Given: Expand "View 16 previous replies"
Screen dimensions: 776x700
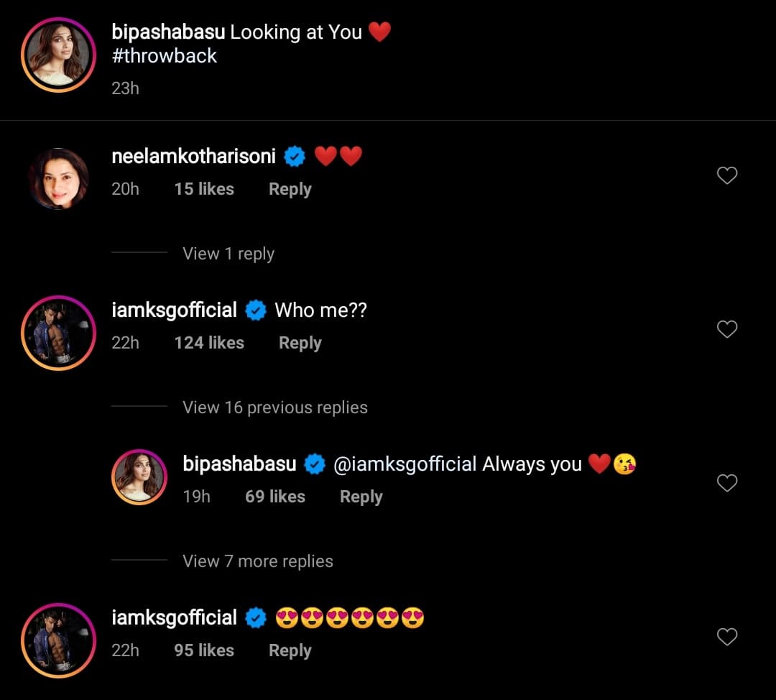Looking at the screenshot, I should click(x=274, y=407).
